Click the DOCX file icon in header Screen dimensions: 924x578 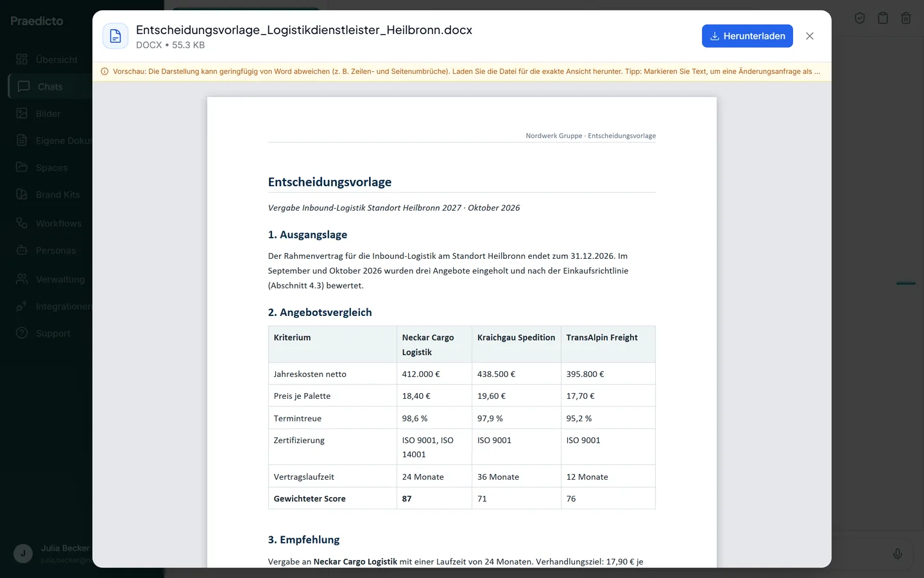coord(116,37)
